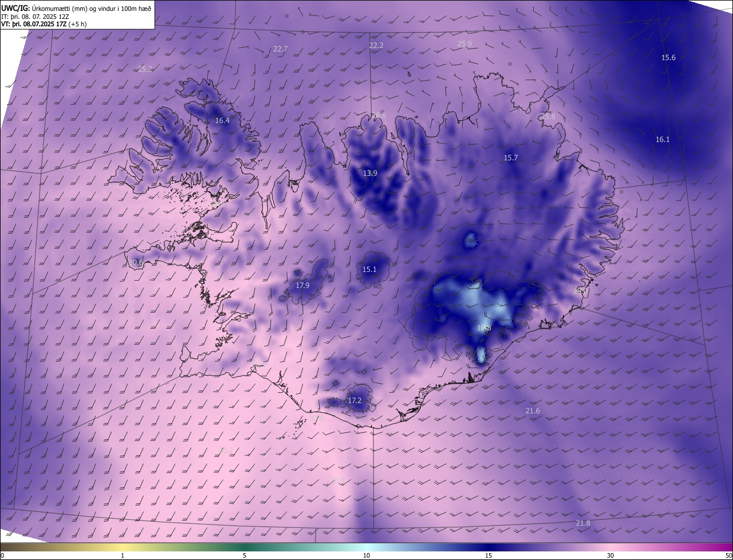733x560 pixels.
Task: Click the 20.6 value label
Action: click(x=135, y=263)
